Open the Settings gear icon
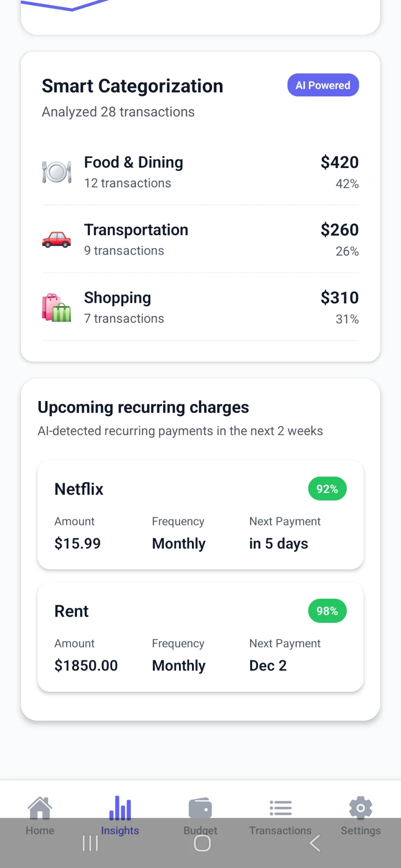Image resolution: width=401 pixels, height=868 pixels. coord(361,808)
